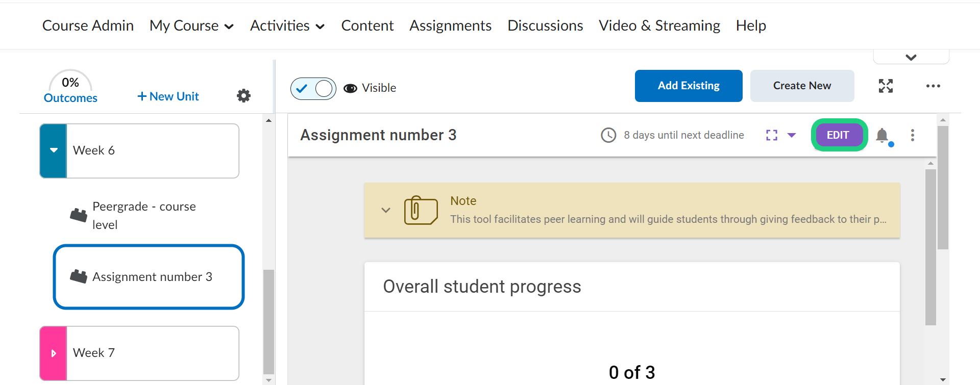Image resolution: width=980 pixels, height=385 pixels.
Task: Open the Discussions menu item
Action: pyautogui.click(x=545, y=26)
